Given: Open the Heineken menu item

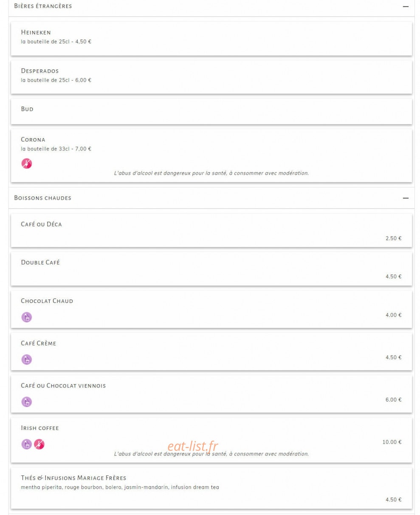Looking at the screenshot, I should click(211, 38).
